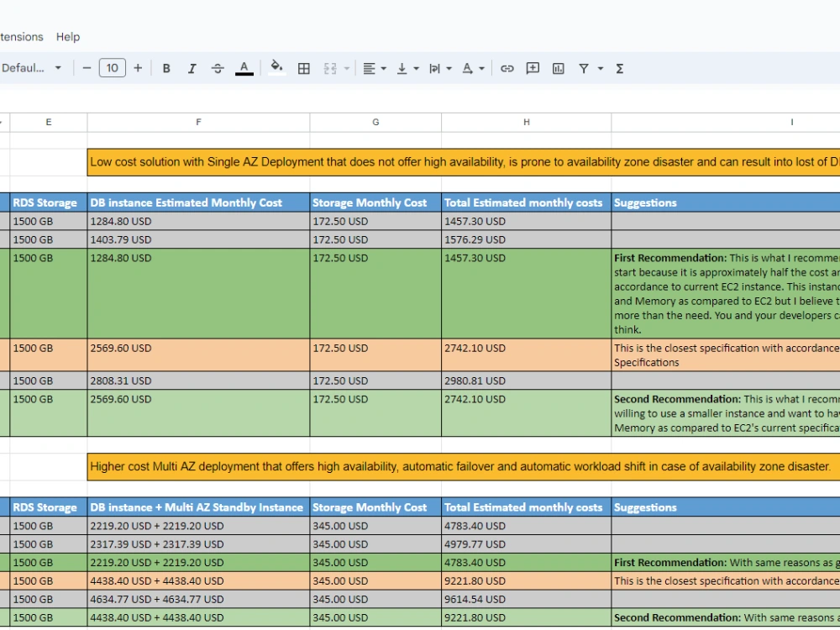Select the First Recommendation cell in Single AZ table

(x=726, y=293)
